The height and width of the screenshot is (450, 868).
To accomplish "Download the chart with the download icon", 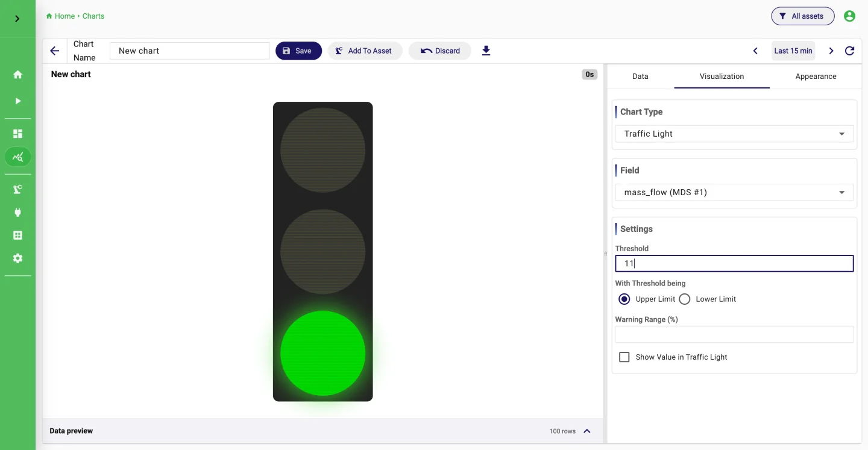I will coord(486,51).
